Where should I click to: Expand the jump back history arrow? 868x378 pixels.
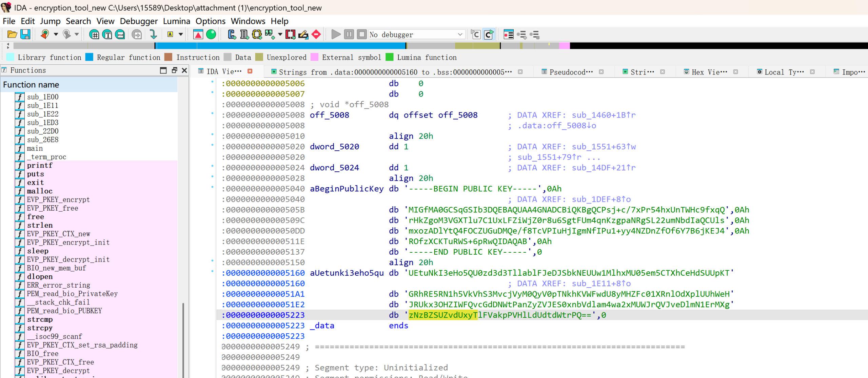56,34
